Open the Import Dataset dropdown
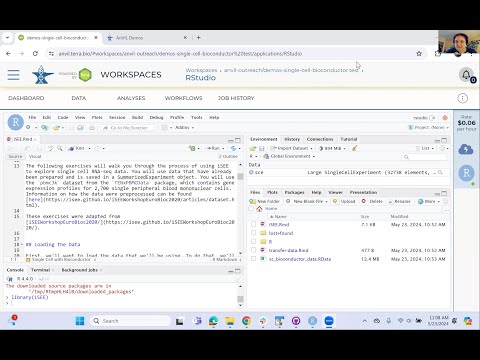480x360 pixels. 292,148
